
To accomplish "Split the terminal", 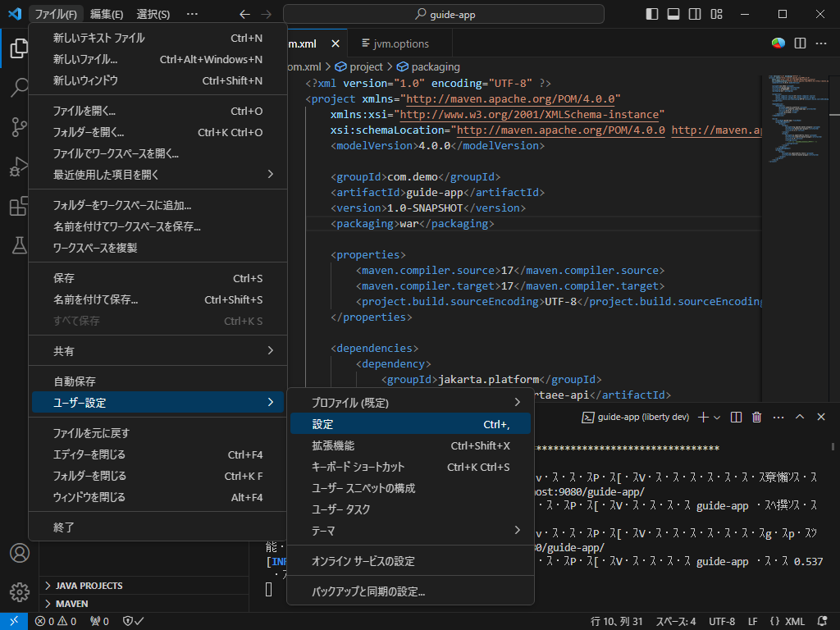I will (x=736, y=417).
